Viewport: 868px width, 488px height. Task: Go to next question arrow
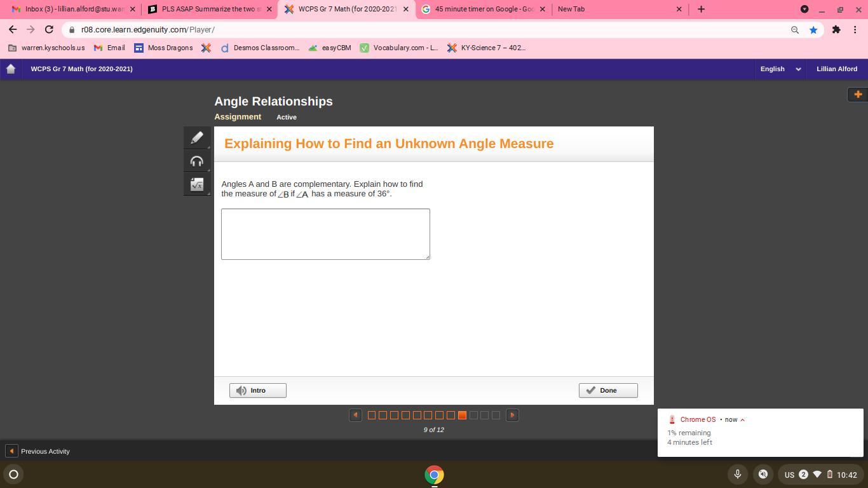512,416
